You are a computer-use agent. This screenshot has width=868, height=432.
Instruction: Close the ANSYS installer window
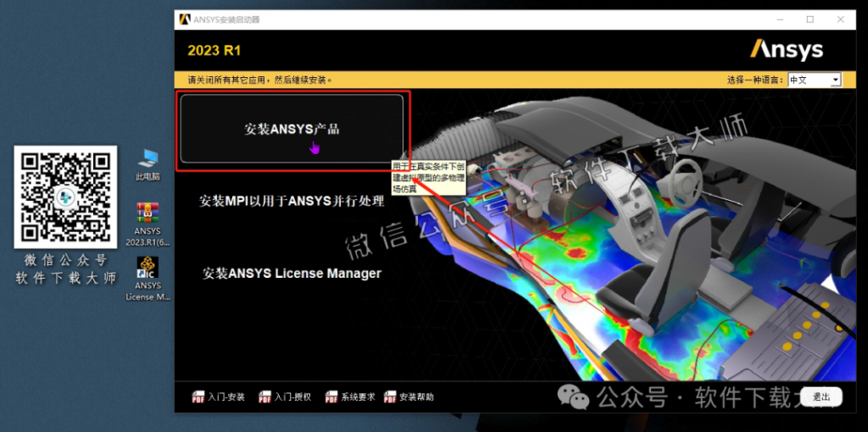(840, 19)
